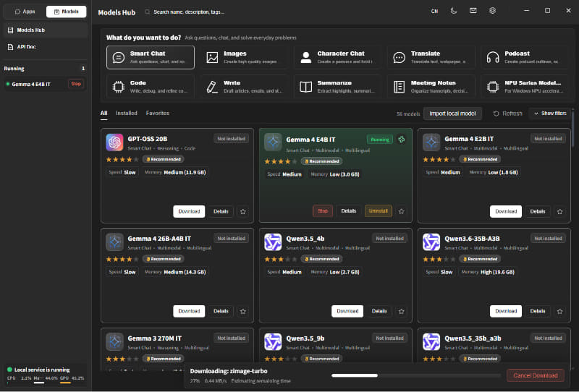The height and width of the screenshot is (392, 579).
Task: Click the 56 models count label
Action: [408, 114]
